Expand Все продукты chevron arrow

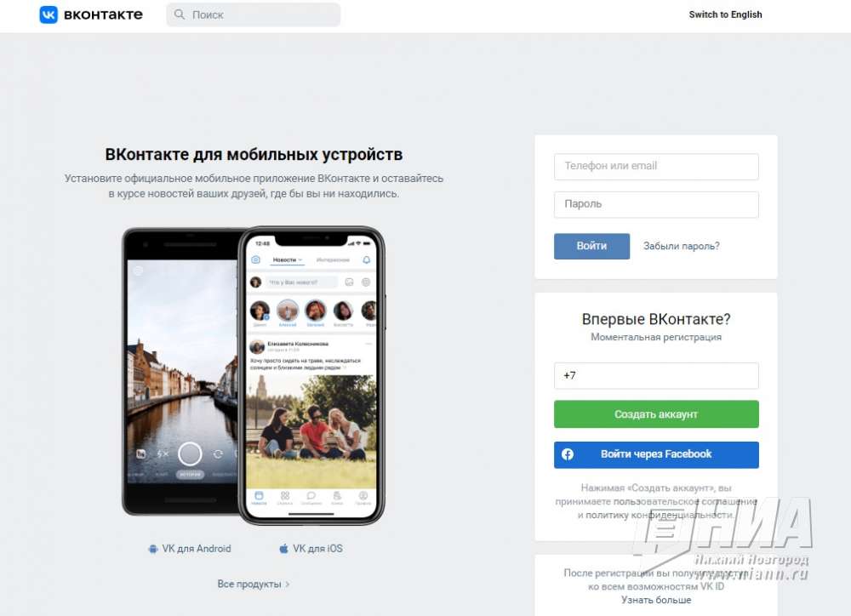pyautogui.click(x=287, y=585)
